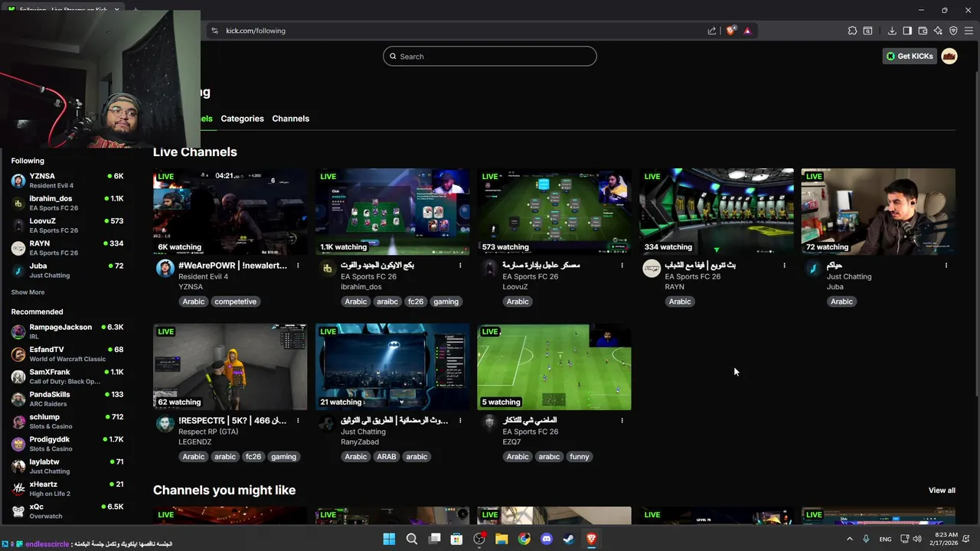Select Prodigyddk in Recommended sidebar
This screenshot has width=980, height=551.
point(67,444)
